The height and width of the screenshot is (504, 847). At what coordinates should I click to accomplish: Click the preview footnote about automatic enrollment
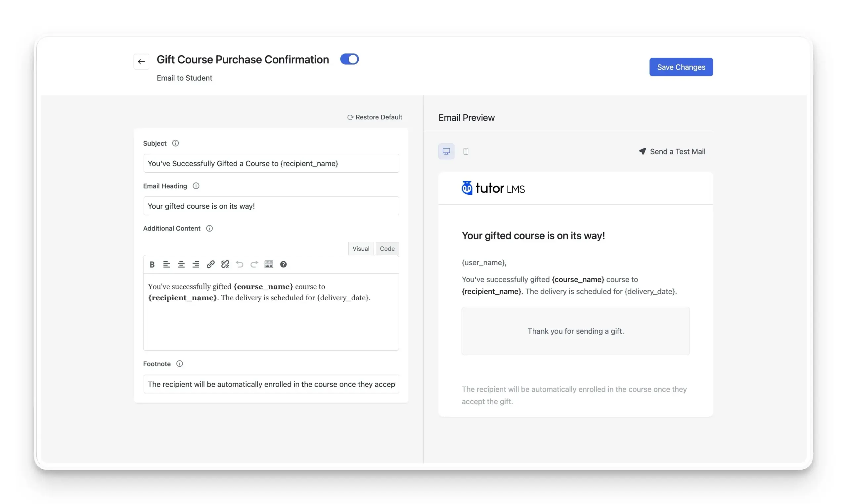pos(574,395)
